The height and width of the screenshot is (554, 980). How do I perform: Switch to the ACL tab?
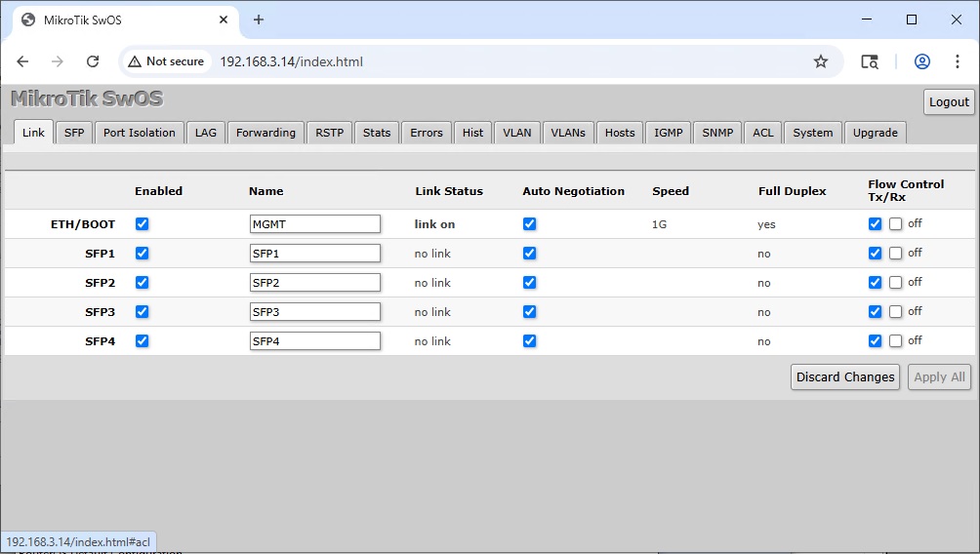[x=762, y=133]
